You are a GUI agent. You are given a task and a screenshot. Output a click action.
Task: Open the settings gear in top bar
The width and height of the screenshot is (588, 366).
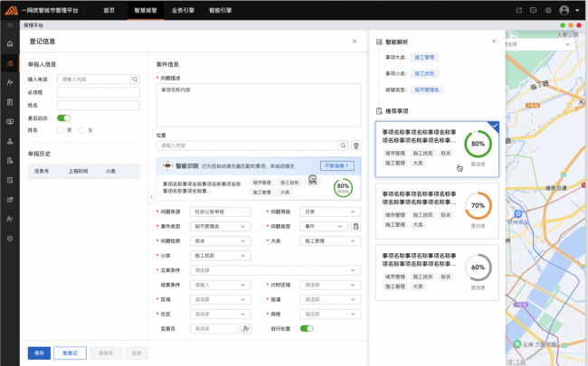(x=548, y=10)
